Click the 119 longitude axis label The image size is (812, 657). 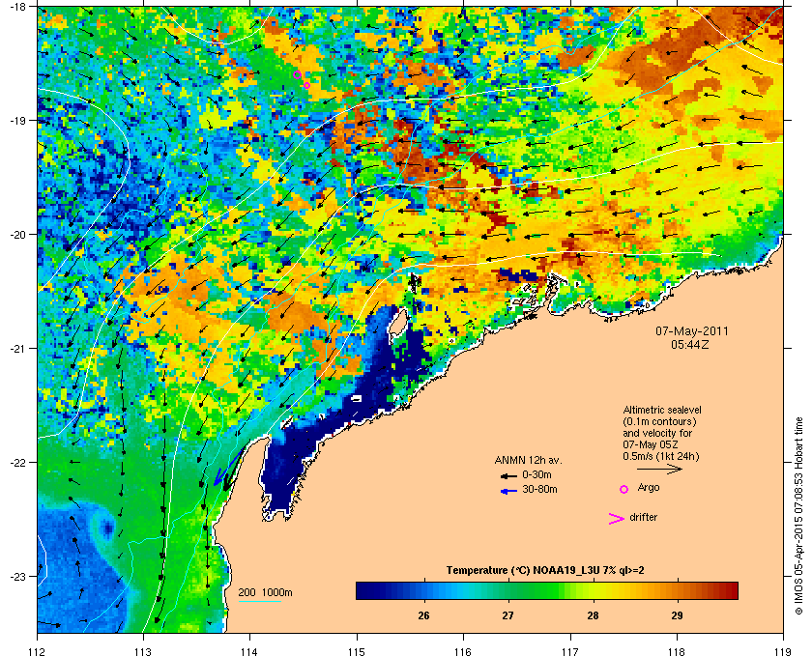(x=783, y=652)
